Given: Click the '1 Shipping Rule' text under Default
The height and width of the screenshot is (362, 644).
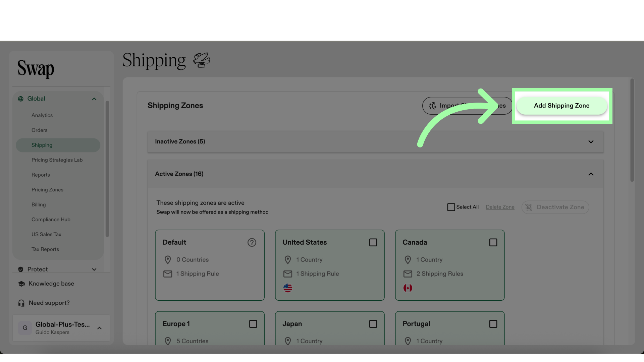Looking at the screenshot, I should coord(198,274).
